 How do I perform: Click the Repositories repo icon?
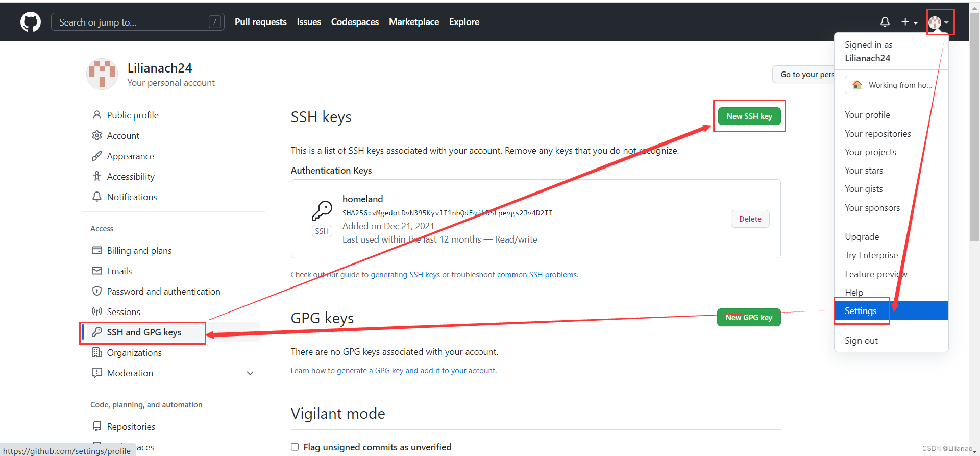97,426
